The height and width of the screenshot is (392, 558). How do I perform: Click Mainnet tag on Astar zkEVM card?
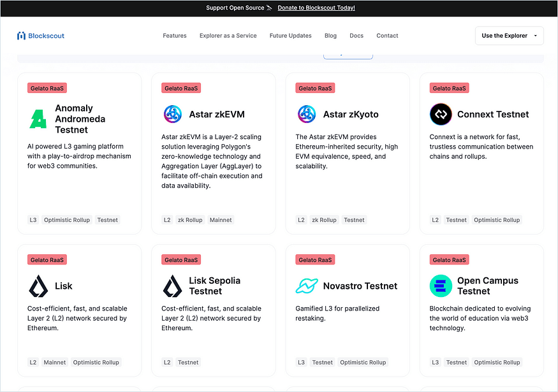coord(221,220)
